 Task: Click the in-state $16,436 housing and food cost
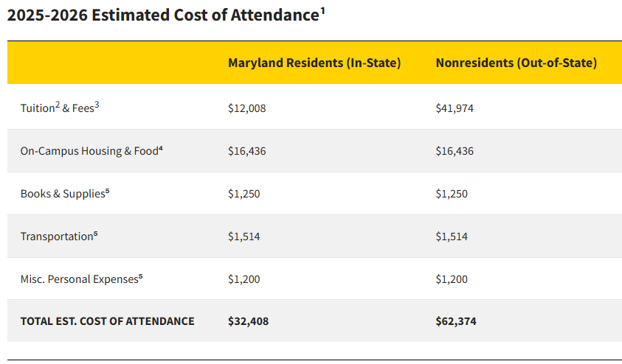246,151
